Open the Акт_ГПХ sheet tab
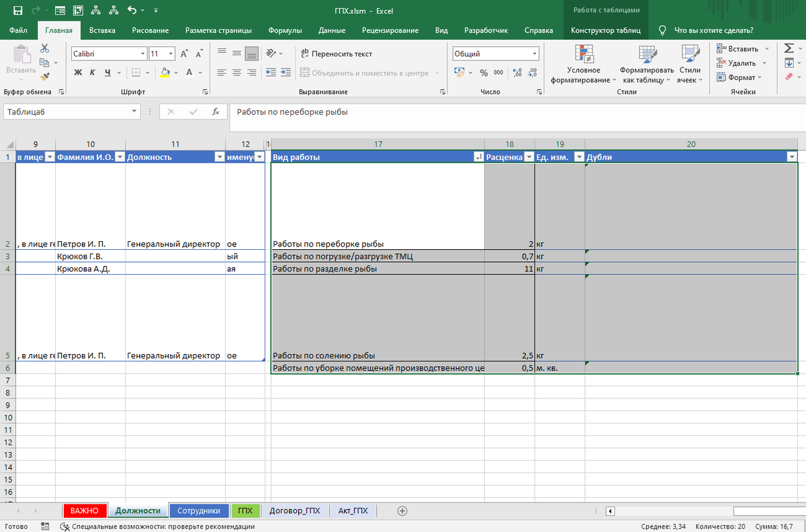Screen dimensions: 806x532 point(353,511)
